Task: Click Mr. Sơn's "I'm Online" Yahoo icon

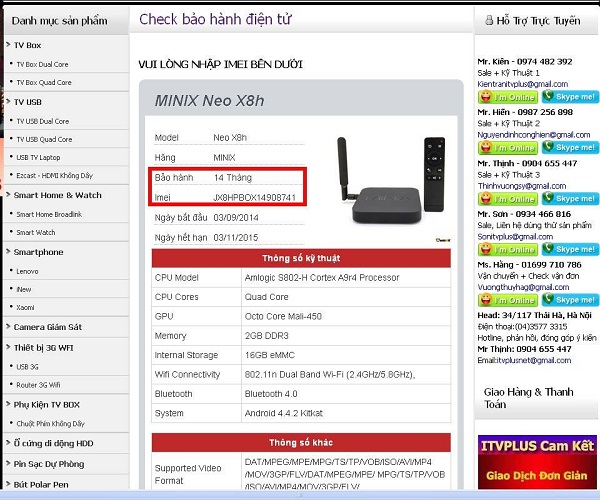Action: [x=507, y=249]
